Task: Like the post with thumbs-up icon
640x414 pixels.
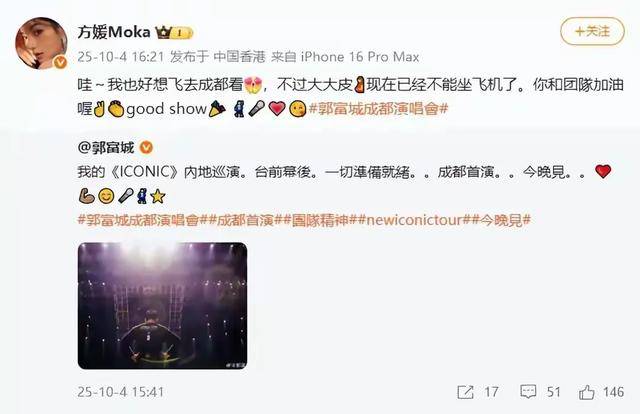Action: click(x=586, y=392)
